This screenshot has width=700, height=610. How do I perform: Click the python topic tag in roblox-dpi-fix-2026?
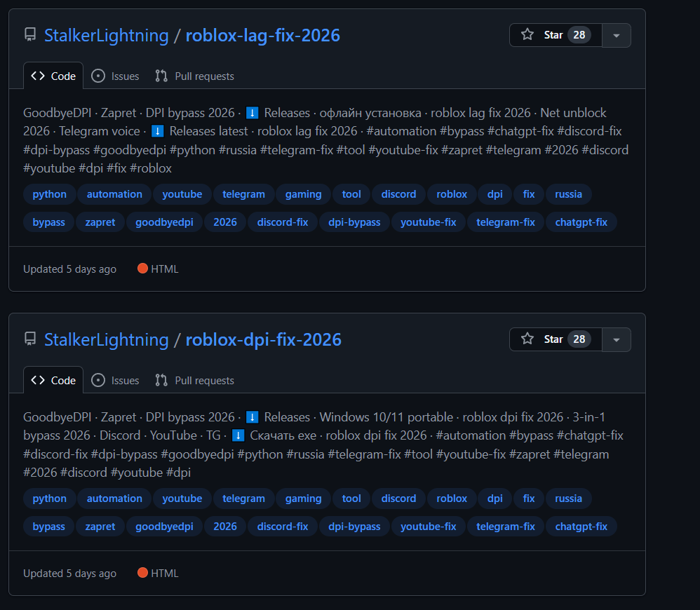(x=50, y=499)
